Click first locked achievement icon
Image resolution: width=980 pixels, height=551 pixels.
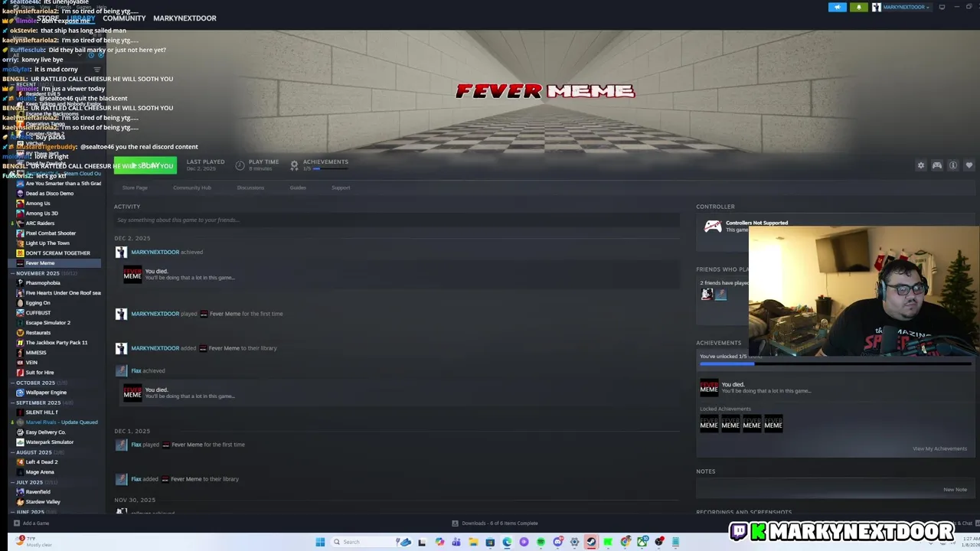709,423
